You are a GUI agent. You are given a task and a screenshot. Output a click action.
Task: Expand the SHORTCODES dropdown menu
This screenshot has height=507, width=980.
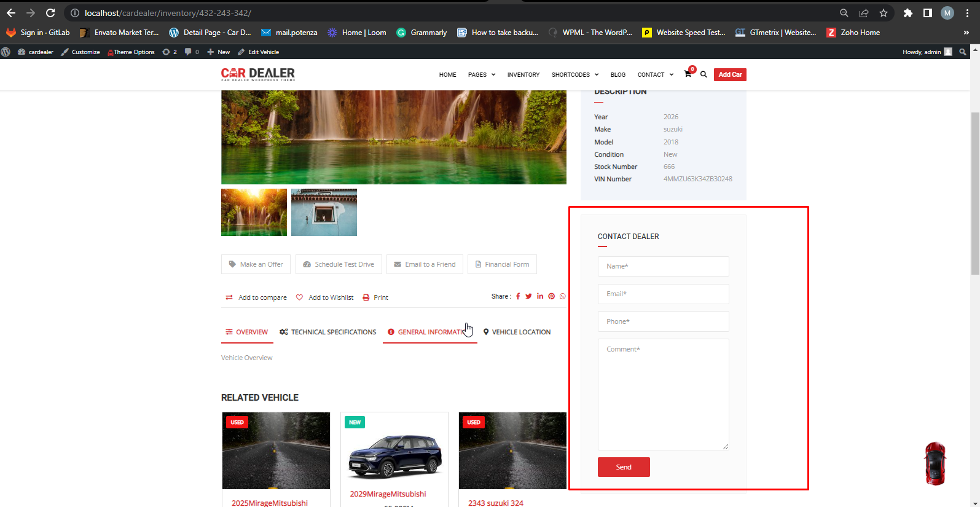575,75
